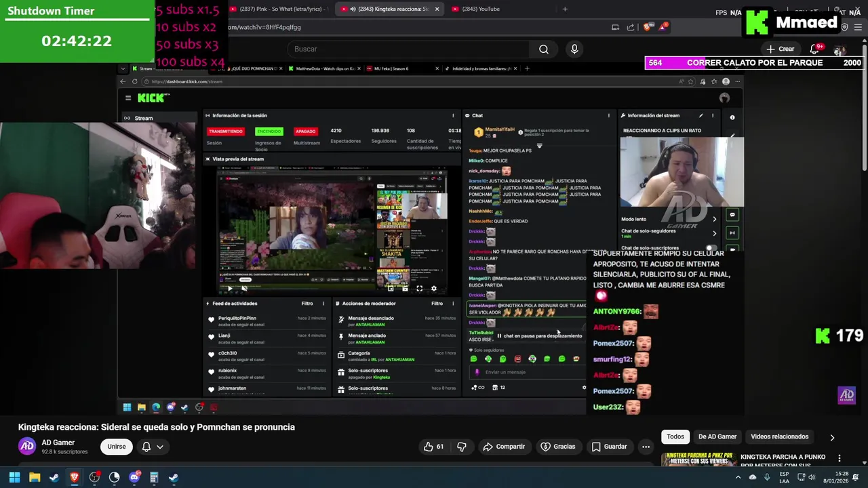Like the video with 61 likes
868x488 pixels.
[433, 447]
